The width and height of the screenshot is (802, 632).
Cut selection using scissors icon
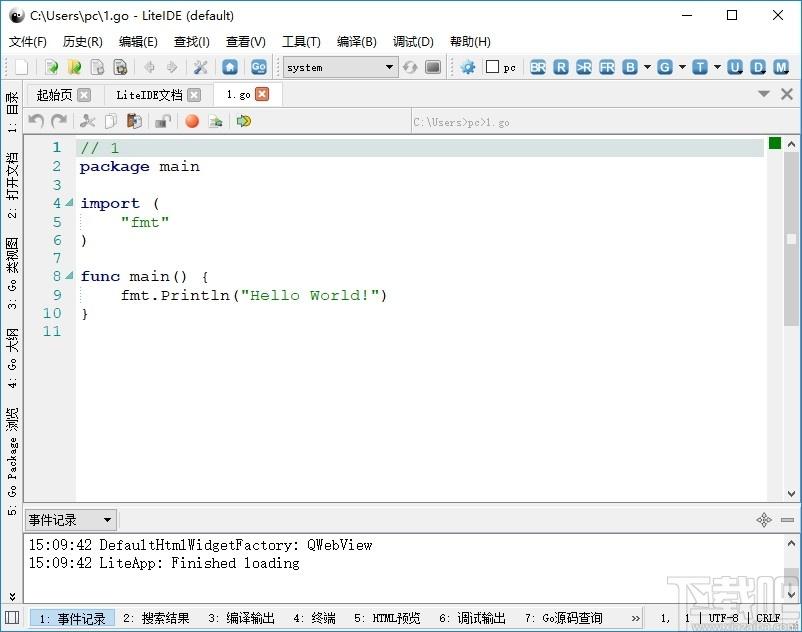(x=87, y=121)
